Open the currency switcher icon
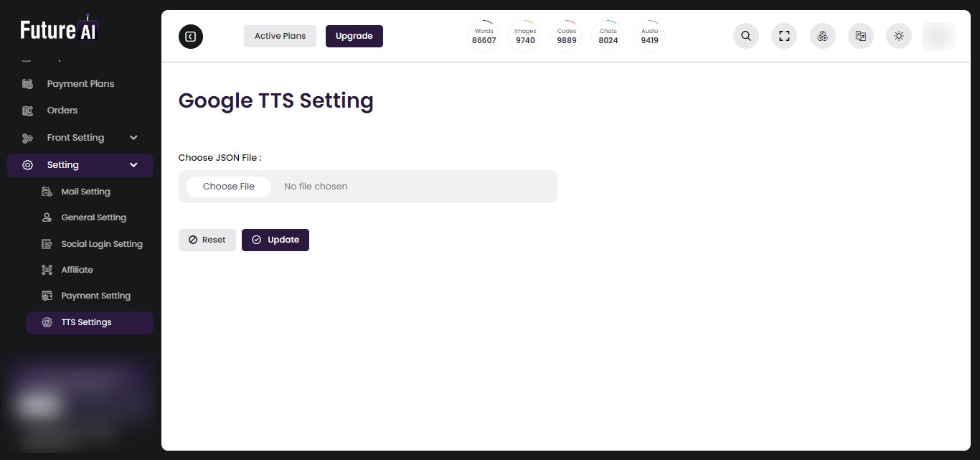This screenshot has height=460, width=980. coord(822,36)
